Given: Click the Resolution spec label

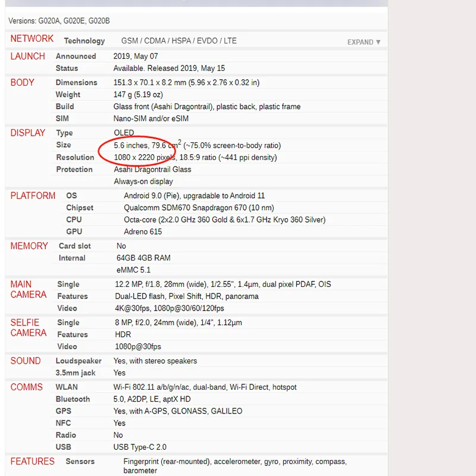Looking at the screenshot, I should point(75,157).
